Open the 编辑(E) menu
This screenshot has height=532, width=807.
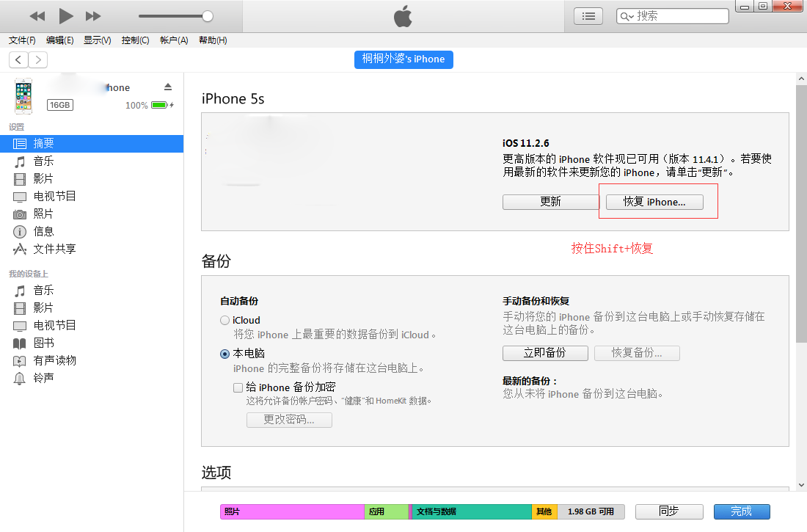(x=59, y=40)
